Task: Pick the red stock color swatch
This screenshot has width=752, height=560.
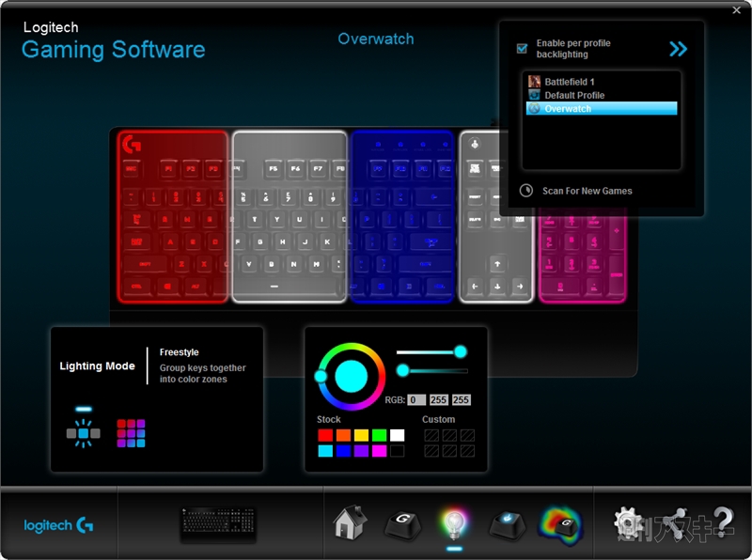Action: click(x=325, y=435)
